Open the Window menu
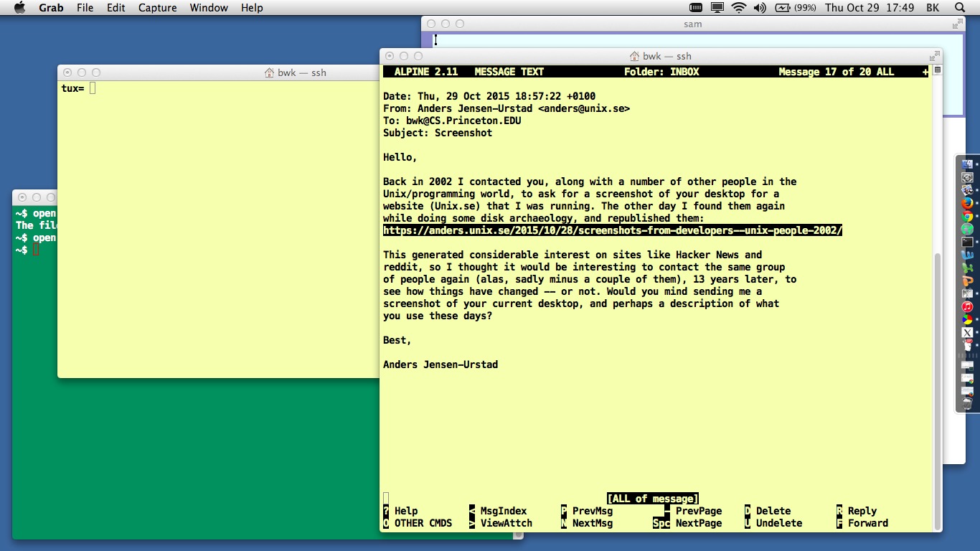 (209, 8)
